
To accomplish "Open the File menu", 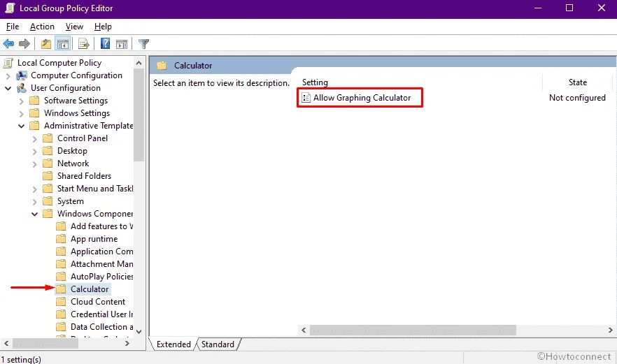I will point(13,27).
